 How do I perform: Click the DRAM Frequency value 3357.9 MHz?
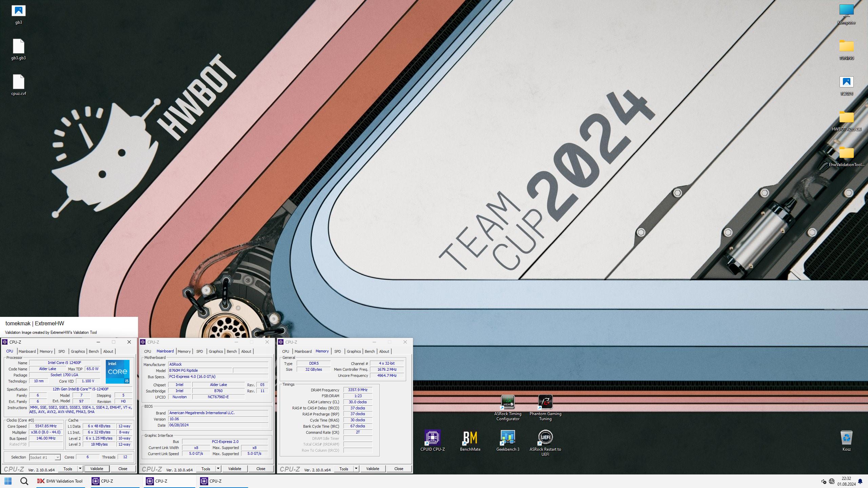point(358,390)
